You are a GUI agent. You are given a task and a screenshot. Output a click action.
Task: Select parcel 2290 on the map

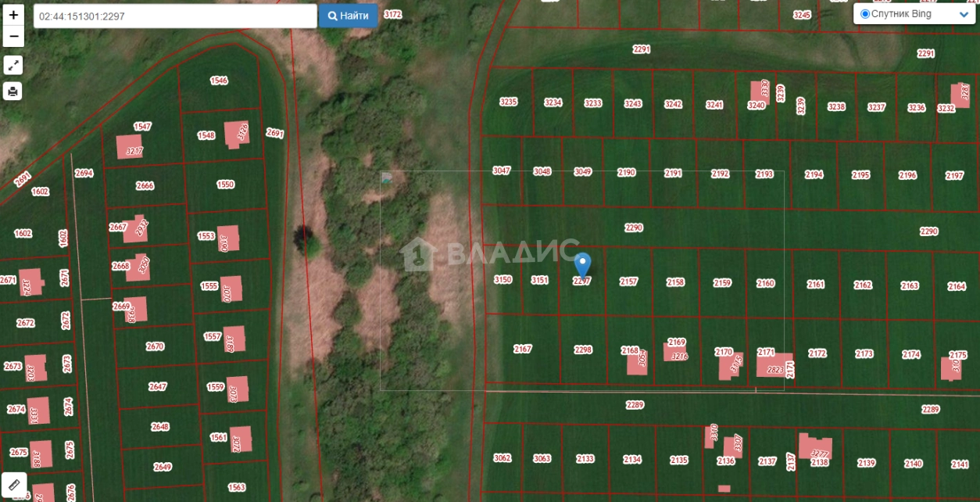coord(634,228)
